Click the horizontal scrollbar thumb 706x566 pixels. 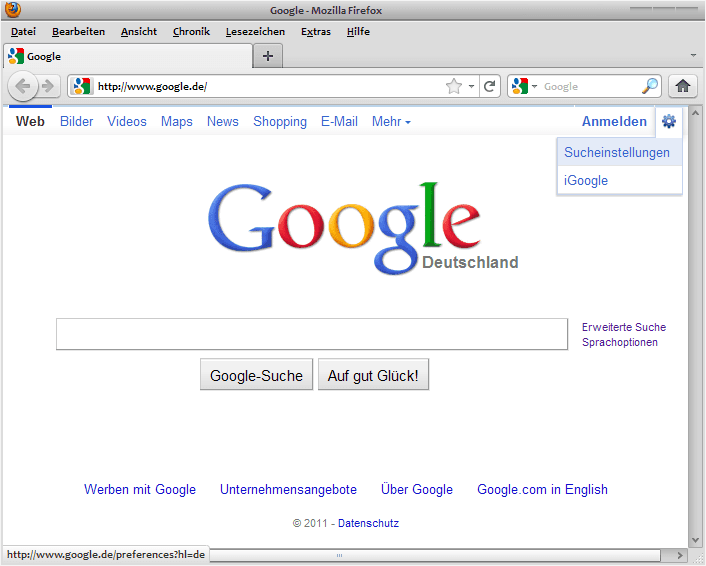tap(435, 555)
